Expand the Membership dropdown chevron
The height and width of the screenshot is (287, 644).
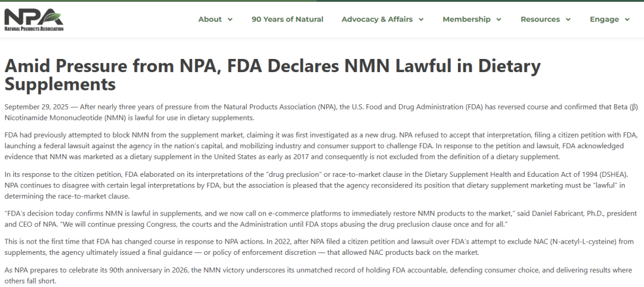(499, 20)
